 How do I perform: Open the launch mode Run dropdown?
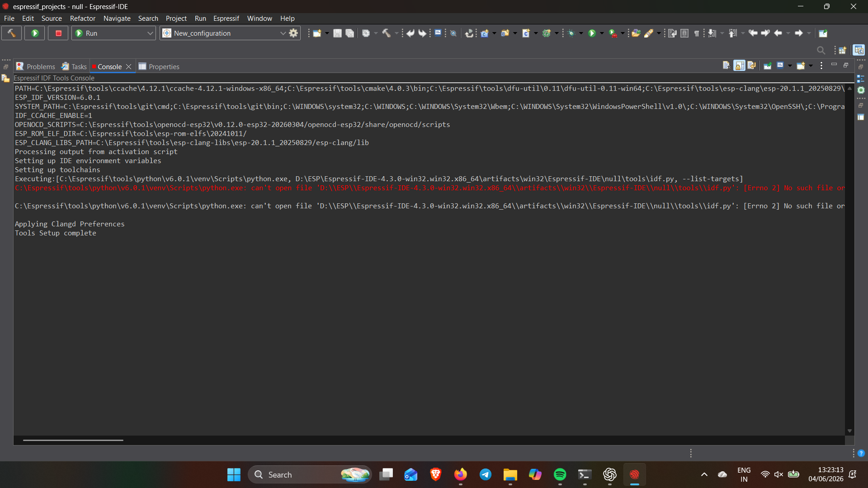coord(113,33)
